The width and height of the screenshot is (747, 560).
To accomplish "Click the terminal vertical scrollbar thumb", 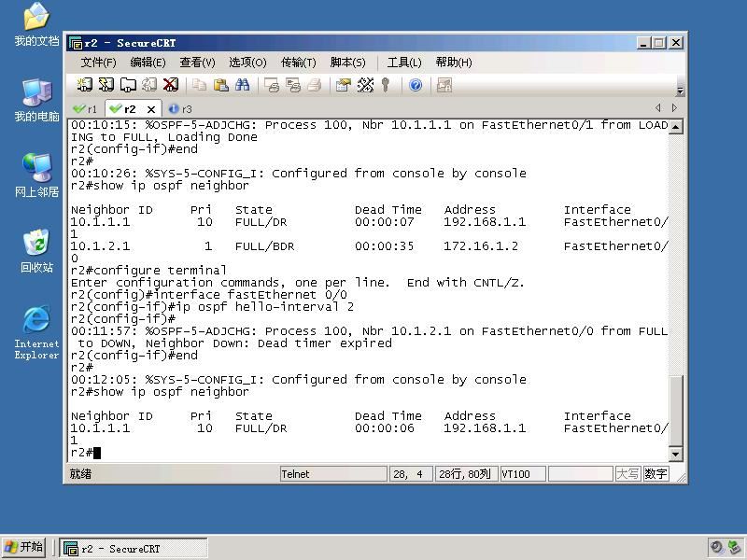I will [x=675, y=411].
